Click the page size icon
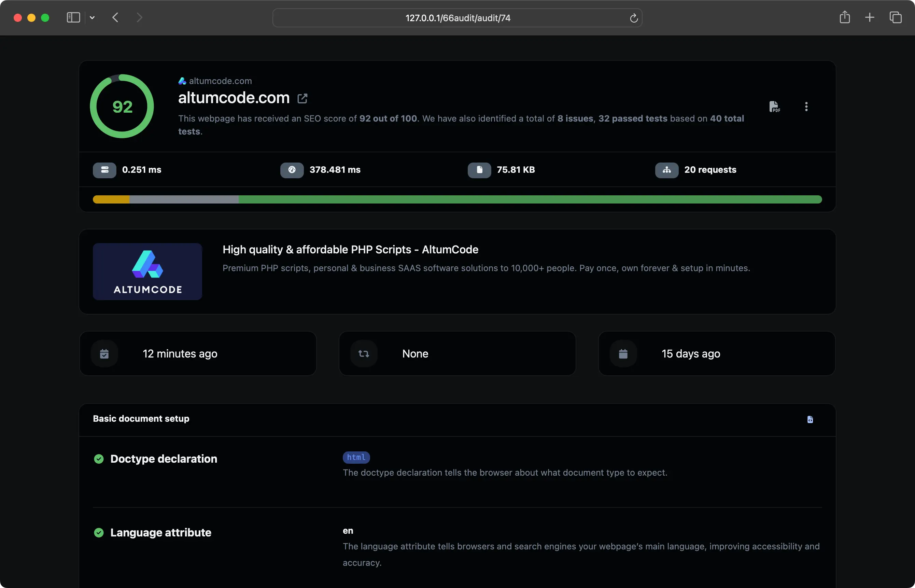The width and height of the screenshot is (915, 588). point(479,170)
